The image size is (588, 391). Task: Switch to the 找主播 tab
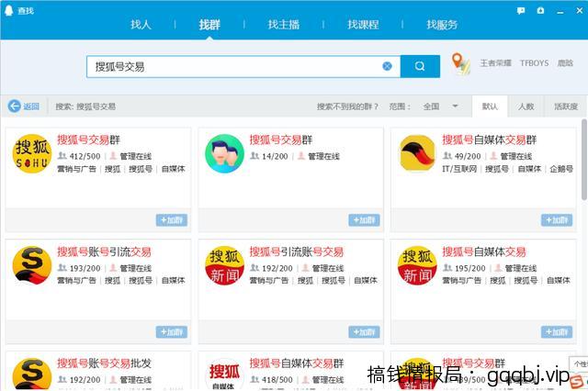(x=284, y=25)
